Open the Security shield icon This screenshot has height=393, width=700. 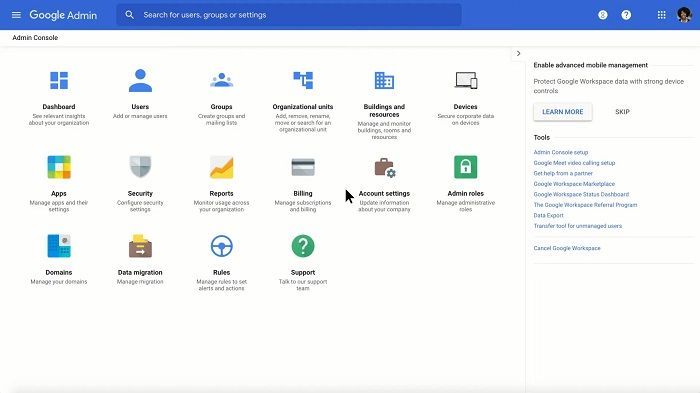point(140,167)
